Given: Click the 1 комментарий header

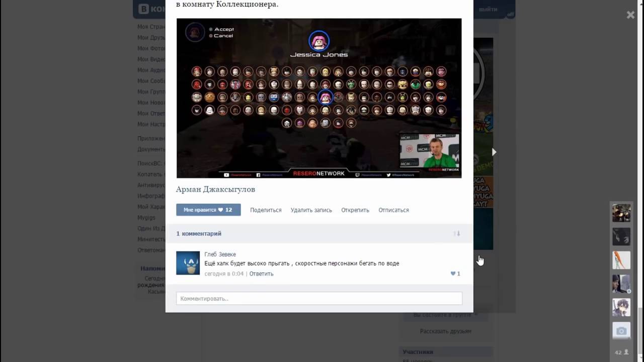Looking at the screenshot, I should 199,234.
